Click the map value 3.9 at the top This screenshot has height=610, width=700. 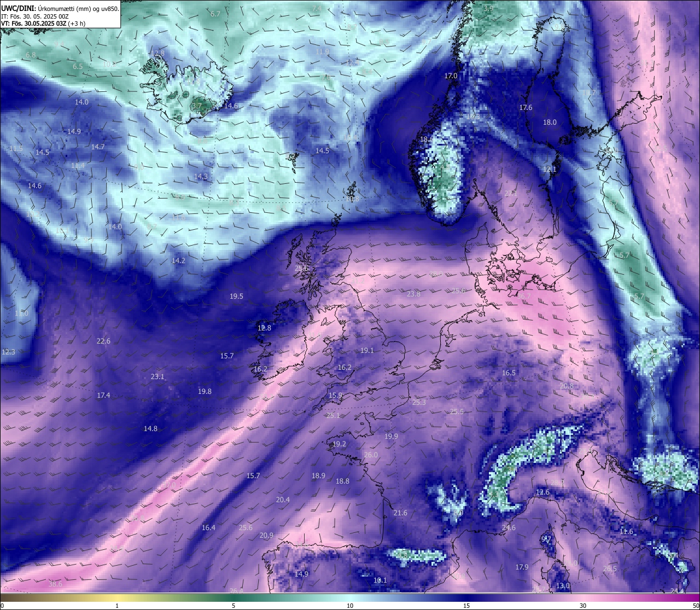tap(488, 8)
